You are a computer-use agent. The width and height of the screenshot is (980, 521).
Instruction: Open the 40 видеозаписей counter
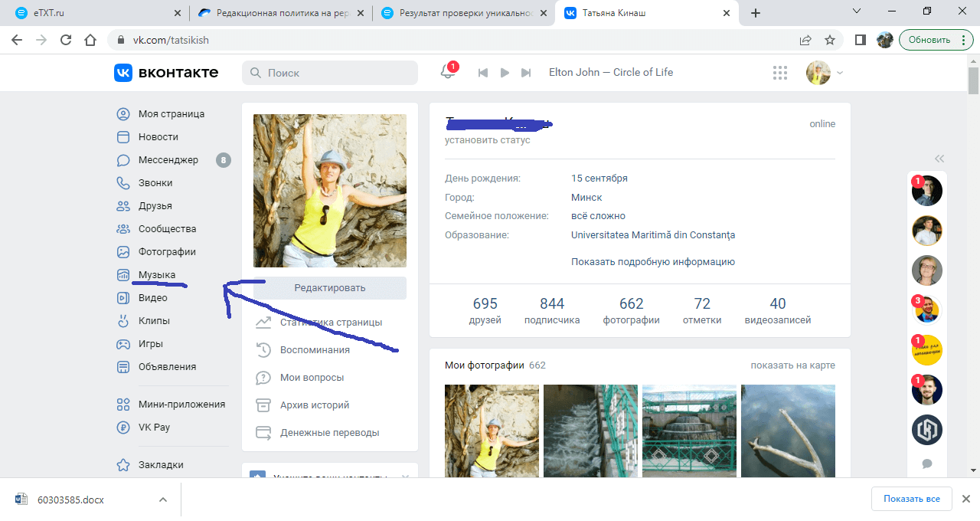(778, 310)
